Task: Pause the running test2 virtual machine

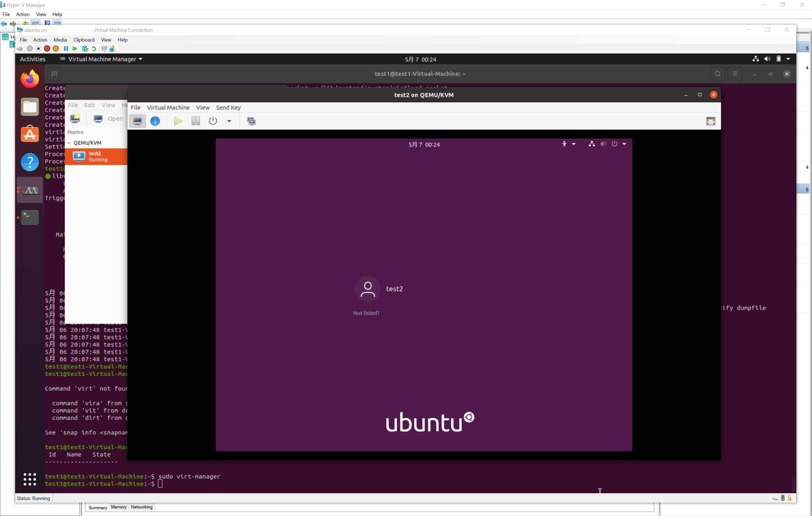Action: tap(195, 121)
